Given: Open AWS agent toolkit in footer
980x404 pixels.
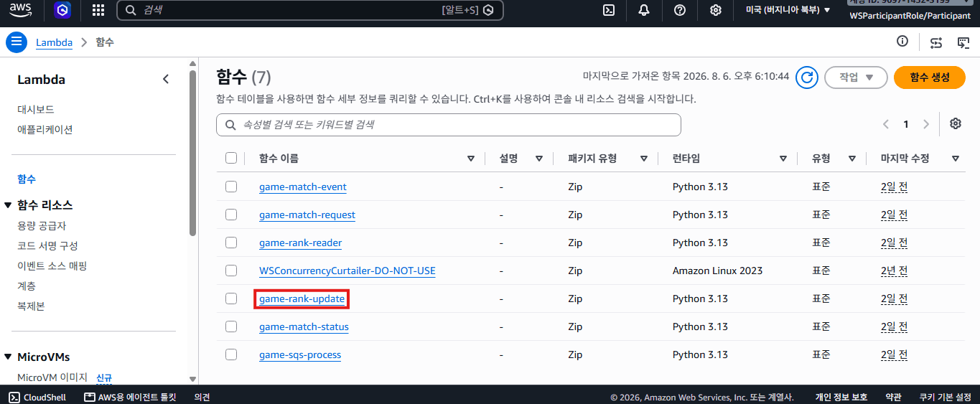Looking at the screenshot, I should pyautogui.click(x=130, y=397).
